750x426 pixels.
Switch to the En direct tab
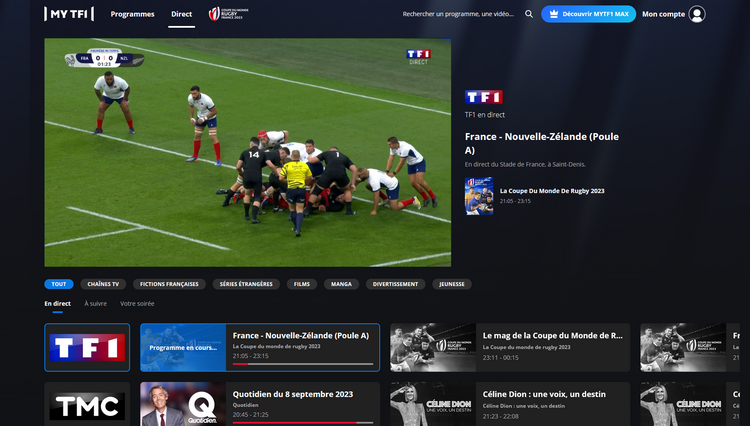[57, 304]
